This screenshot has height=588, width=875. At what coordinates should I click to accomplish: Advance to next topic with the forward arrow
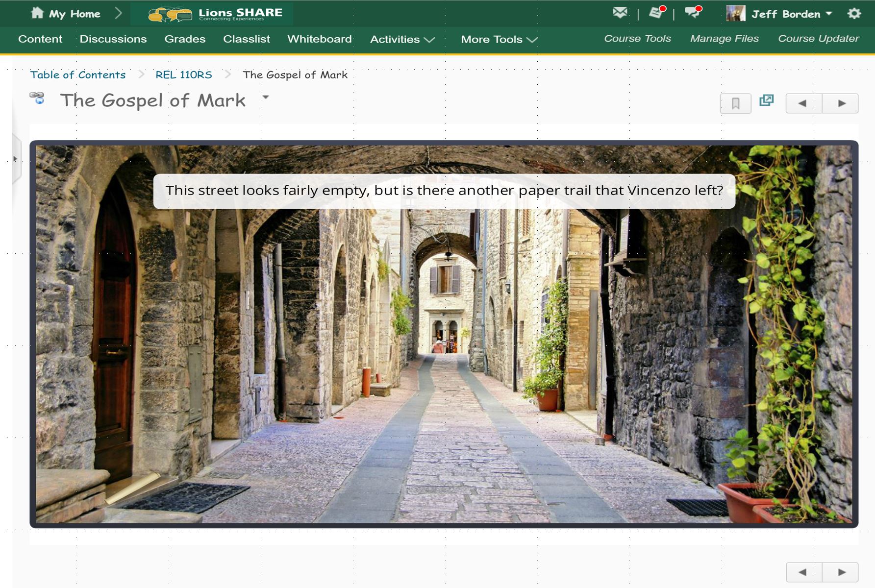(x=840, y=103)
